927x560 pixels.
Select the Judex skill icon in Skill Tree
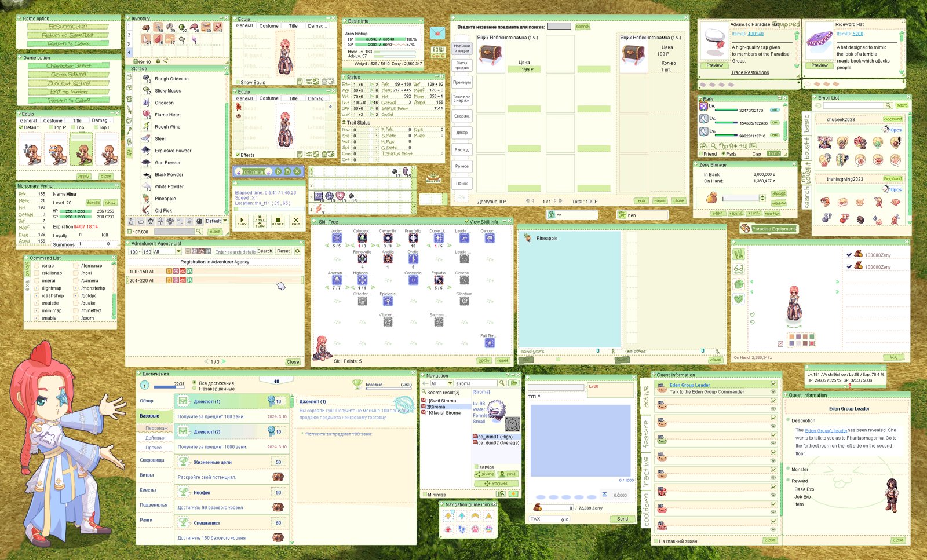tap(337, 238)
